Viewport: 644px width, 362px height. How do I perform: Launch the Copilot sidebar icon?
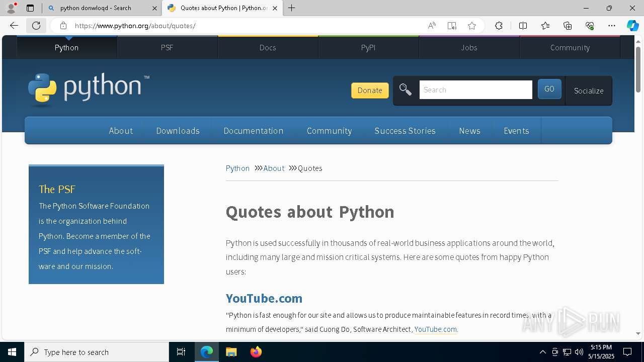[x=632, y=26]
